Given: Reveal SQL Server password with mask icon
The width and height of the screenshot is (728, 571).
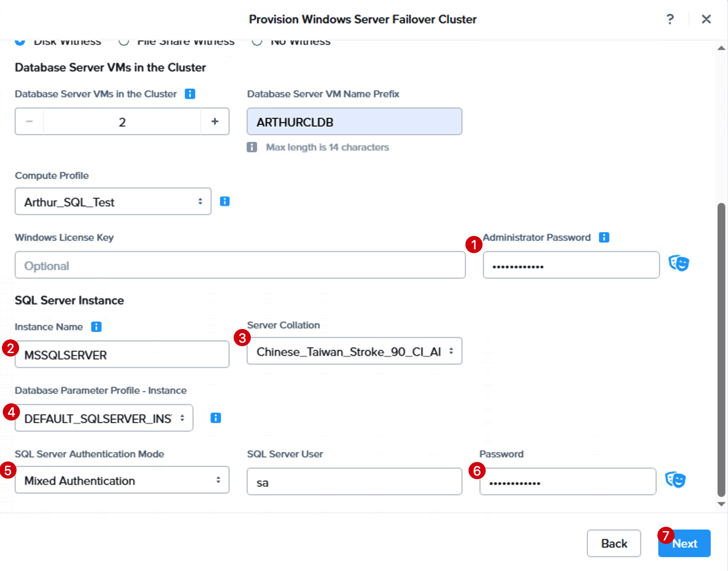Looking at the screenshot, I should point(675,480).
